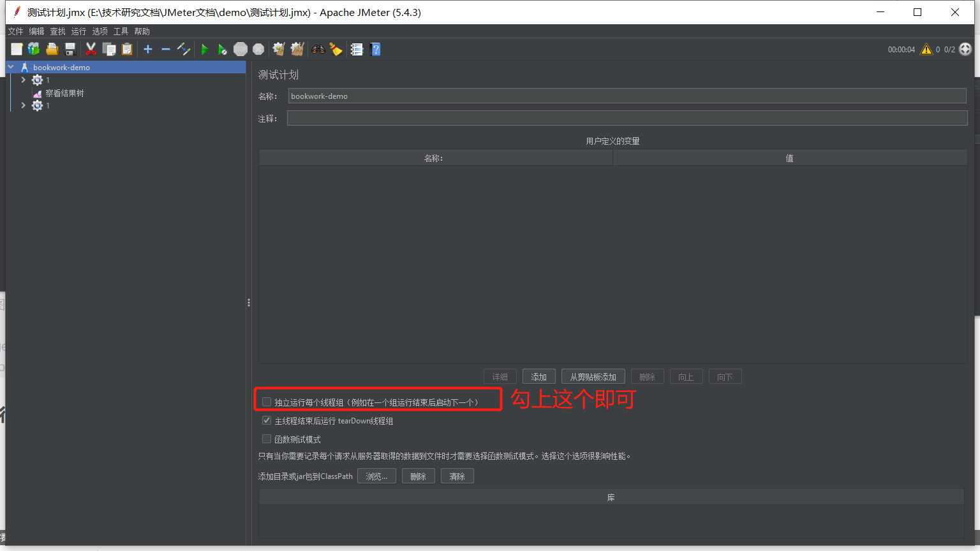Click the 从剪贴板添加 button
The width and height of the screenshot is (980, 551).
click(x=593, y=377)
